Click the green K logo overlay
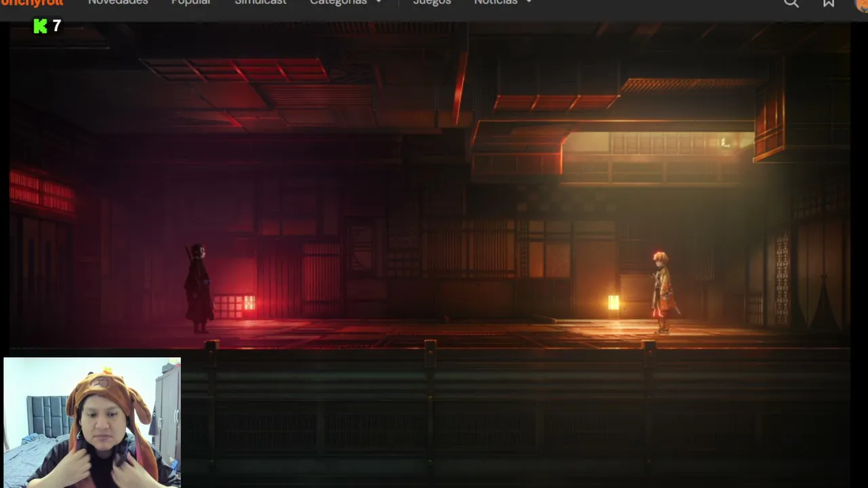The image size is (868, 488). coord(41,26)
